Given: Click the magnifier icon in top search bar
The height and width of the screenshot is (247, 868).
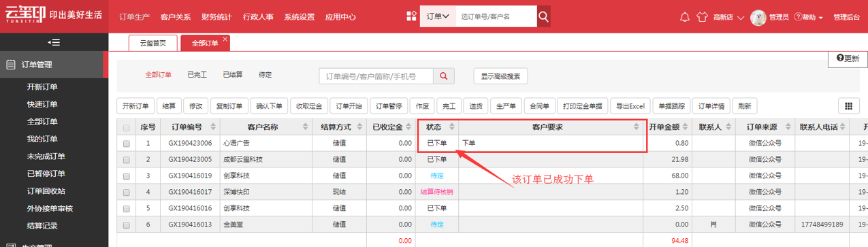Looking at the screenshot, I should click(x=543, y=16).
